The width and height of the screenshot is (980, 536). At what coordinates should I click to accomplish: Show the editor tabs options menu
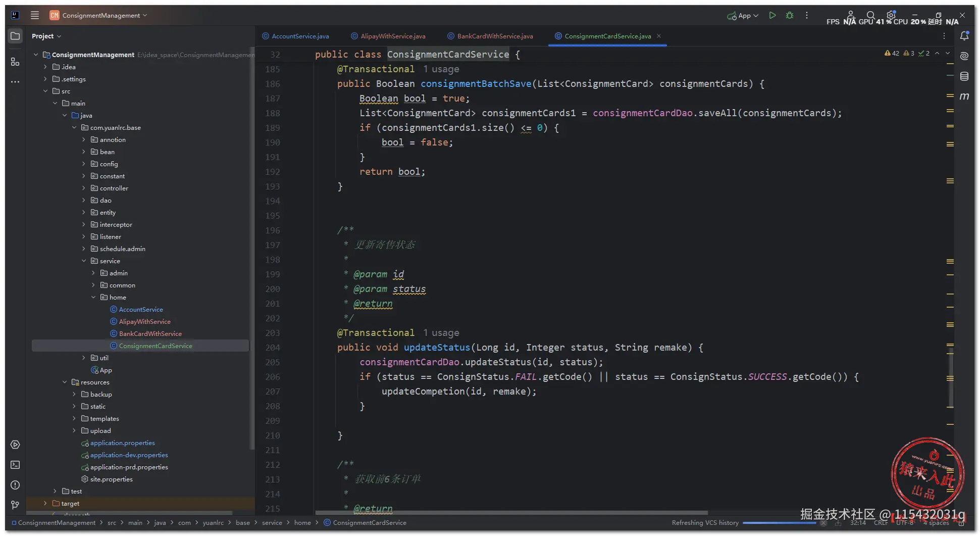944,36
